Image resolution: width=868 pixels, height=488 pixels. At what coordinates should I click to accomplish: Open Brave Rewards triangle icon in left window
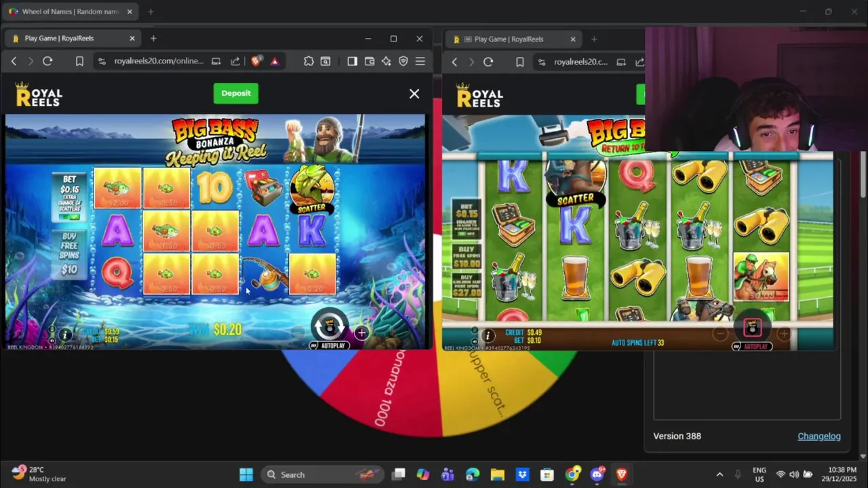275,61
